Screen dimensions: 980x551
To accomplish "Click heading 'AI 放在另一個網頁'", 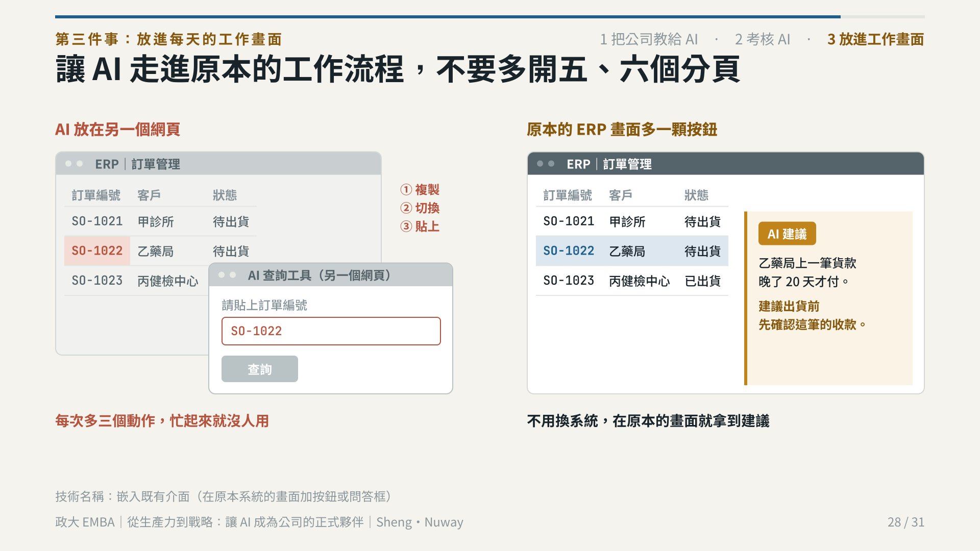I will pos(117,129).
